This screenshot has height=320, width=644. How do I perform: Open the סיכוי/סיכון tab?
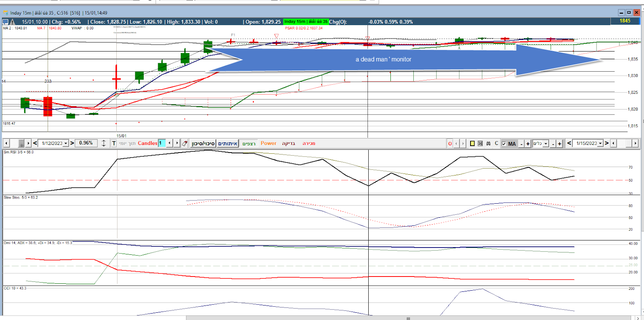tap(203, 143)
